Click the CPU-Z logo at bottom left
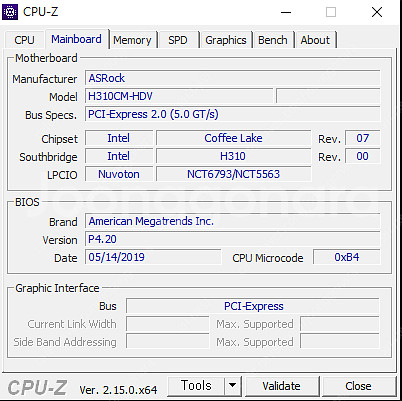This screenshot has height=401, width=402. (37, 388)
